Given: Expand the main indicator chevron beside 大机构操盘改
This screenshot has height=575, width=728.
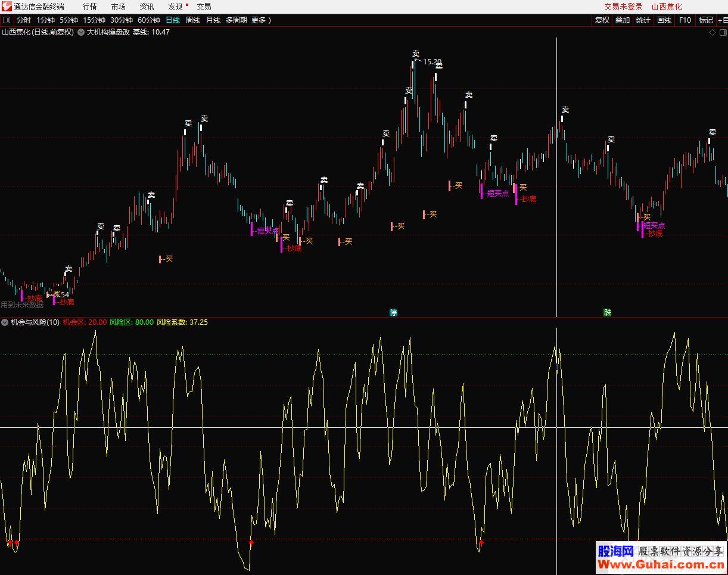Looking at the screenshot, I should [x=80, y=32].
